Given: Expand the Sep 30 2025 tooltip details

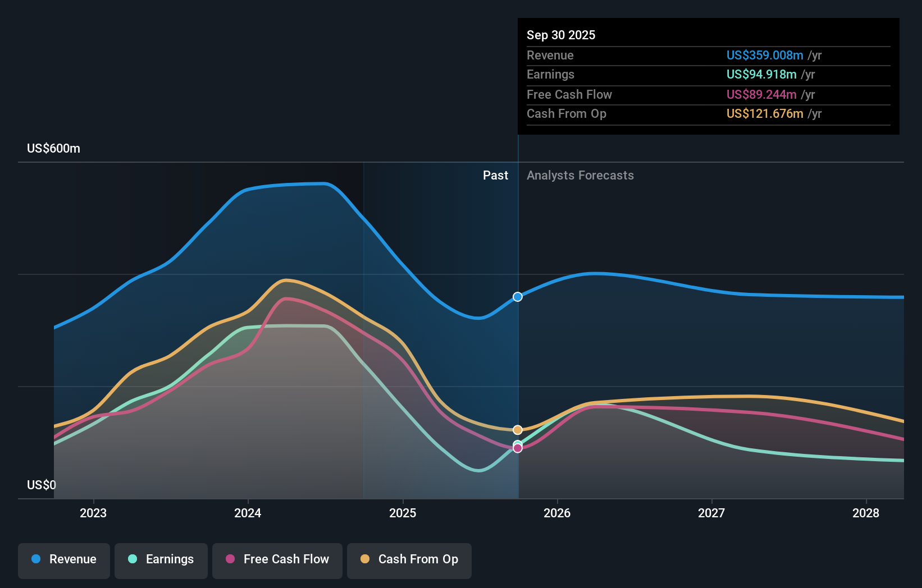Looking at the screenshot, I should (561, 35).
